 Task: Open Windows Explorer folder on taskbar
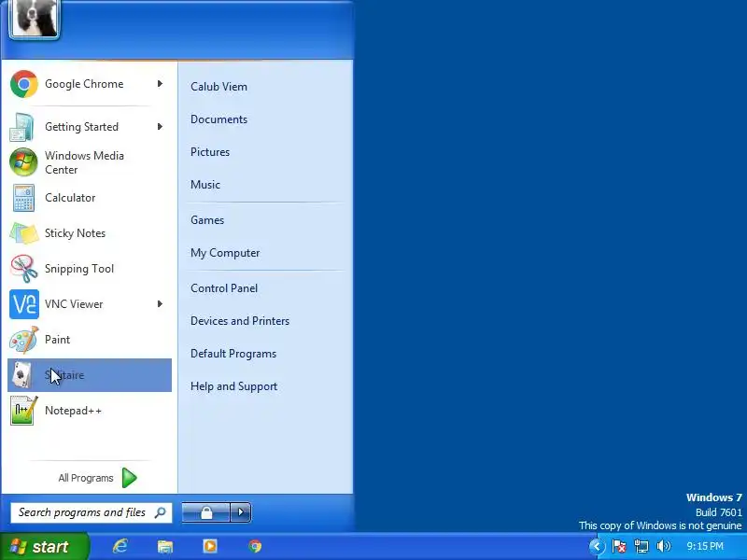point(165,546)
